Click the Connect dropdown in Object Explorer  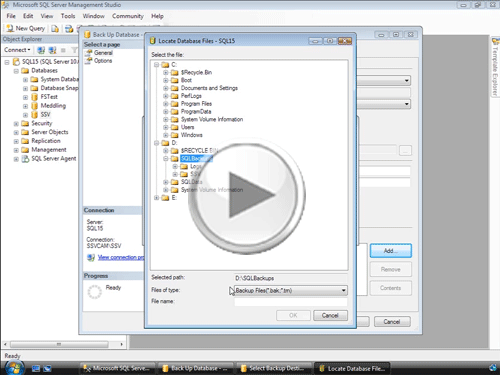click(17, 50)
